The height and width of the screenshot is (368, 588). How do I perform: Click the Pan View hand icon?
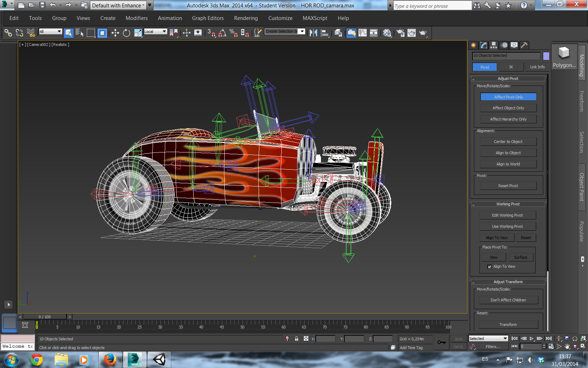(567, 347)
